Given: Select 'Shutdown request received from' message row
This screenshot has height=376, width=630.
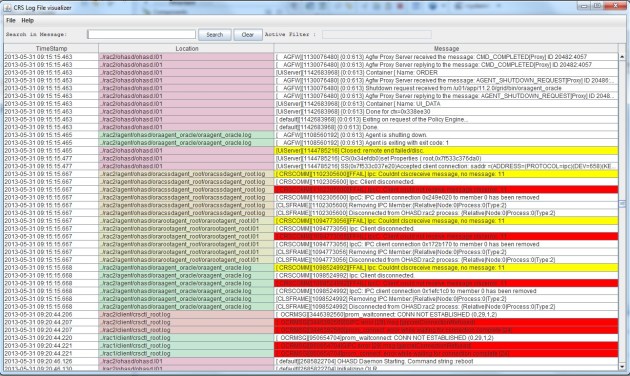Looking at the screenshot, I should [446, 88].
